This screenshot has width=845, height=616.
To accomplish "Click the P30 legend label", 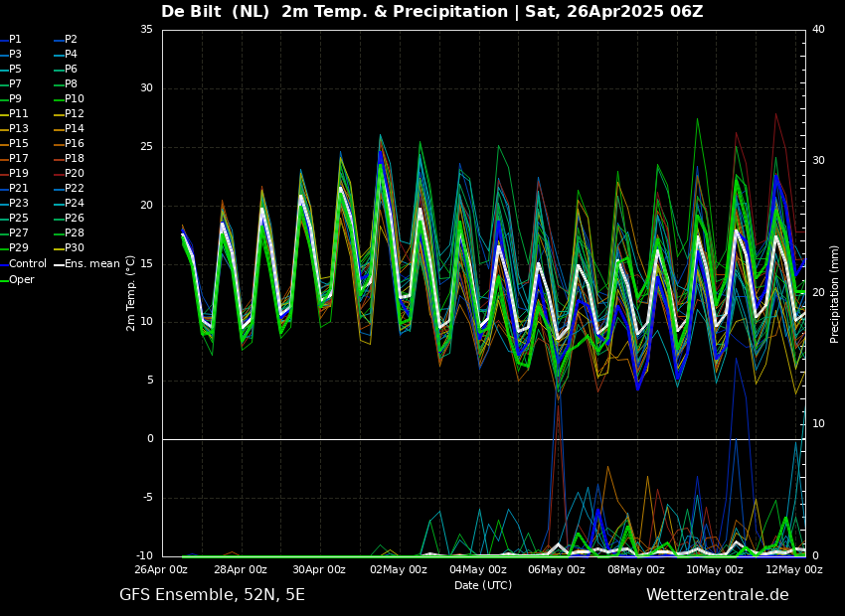I will (74, 248).
